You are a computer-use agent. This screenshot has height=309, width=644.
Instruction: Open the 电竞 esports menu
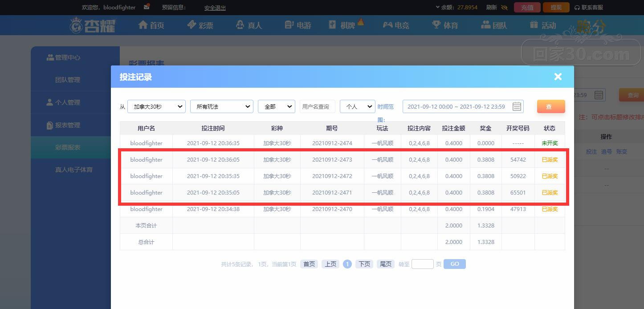pyautogui.click(x=396, y=25)
